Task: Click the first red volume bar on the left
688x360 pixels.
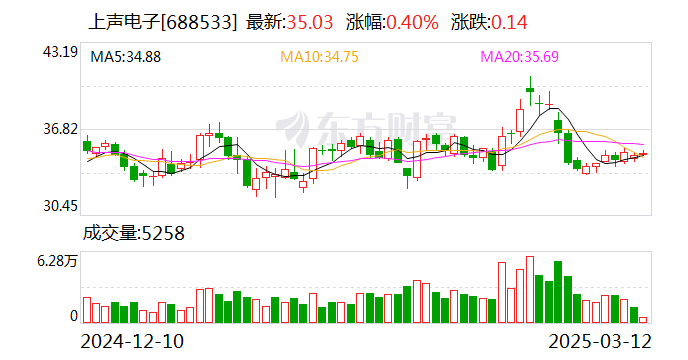Action: pos(87,310)
